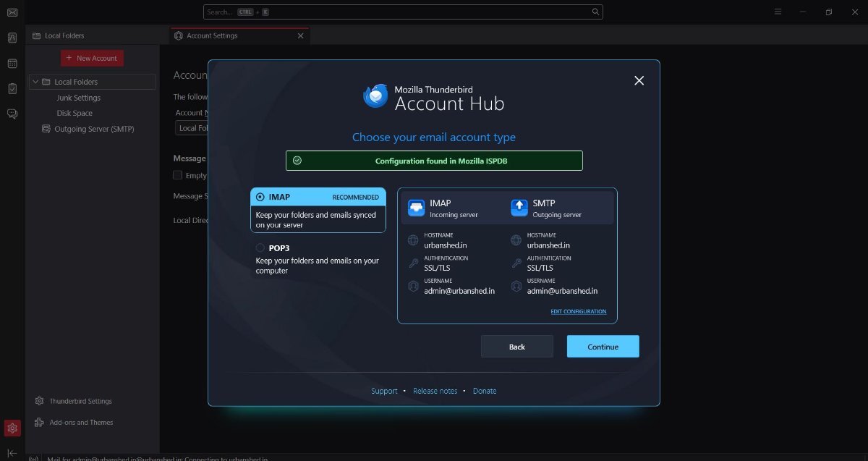Viewport: 868px width, 461px height.
Task: Open the Calendar space icon
Action: coord(12,64)
